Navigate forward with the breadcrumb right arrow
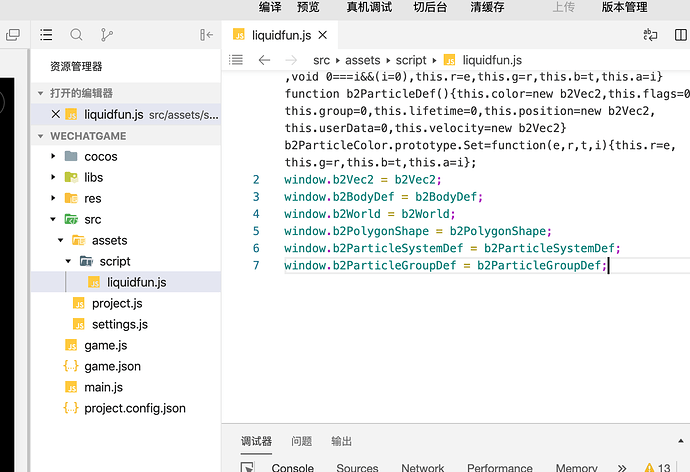The width and height of the screenshot is (690, 472). [291, 60]
